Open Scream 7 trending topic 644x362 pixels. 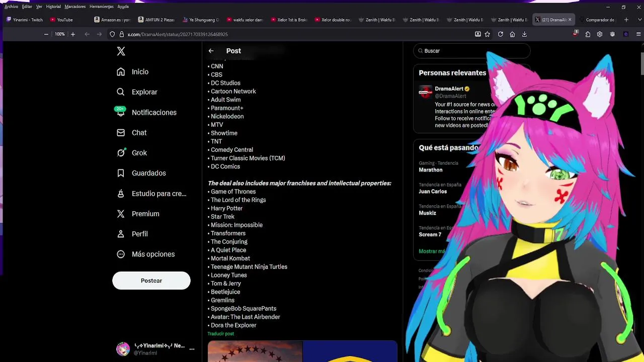(430, 235)
